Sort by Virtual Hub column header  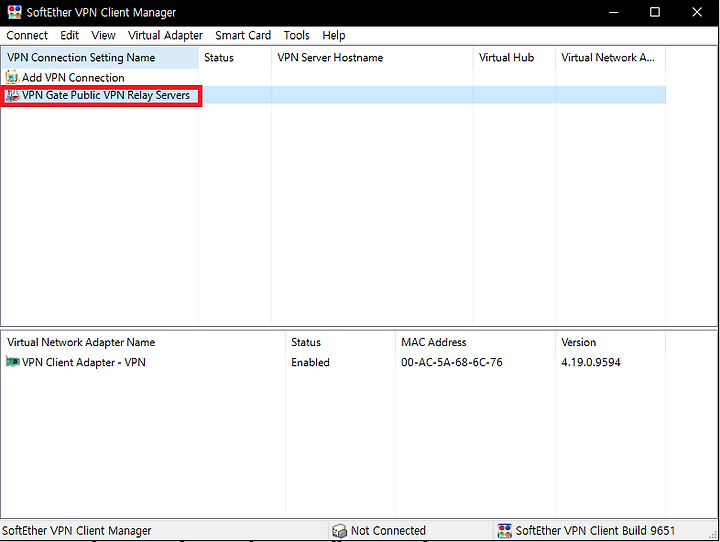(x=514, y=57)
